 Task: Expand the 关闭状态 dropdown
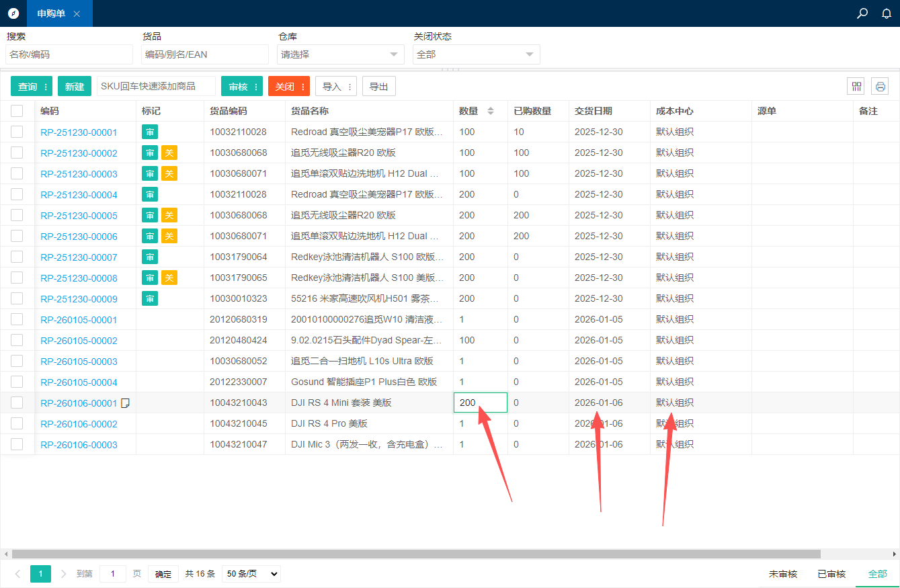(476, 54)
